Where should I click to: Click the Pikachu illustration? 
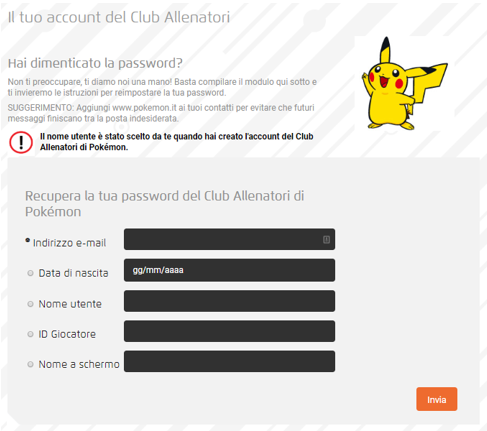pyautogui.click(x=404, y=84)
